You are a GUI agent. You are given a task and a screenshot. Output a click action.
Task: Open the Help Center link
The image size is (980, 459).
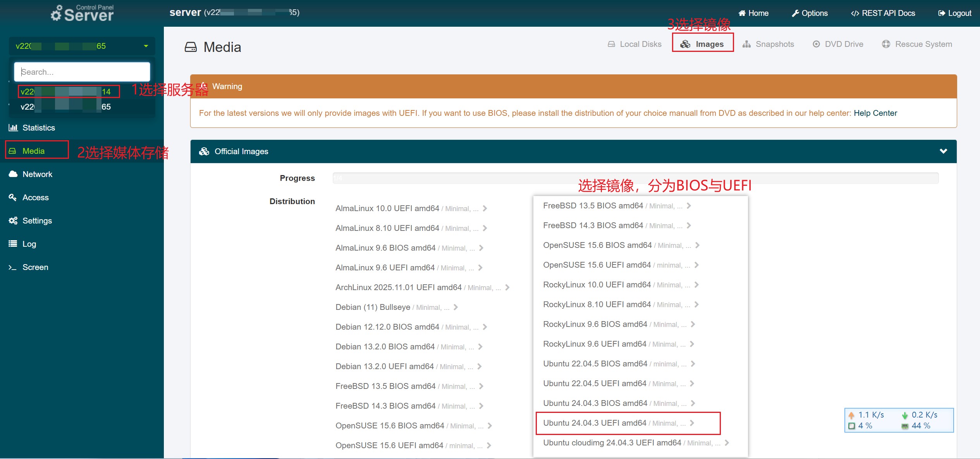(x=875, y=113)
